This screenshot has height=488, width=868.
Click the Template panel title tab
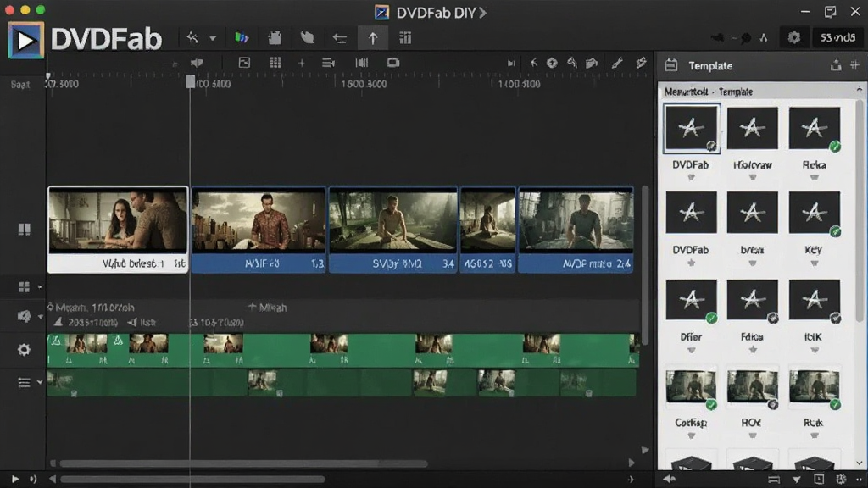[710, 66]
